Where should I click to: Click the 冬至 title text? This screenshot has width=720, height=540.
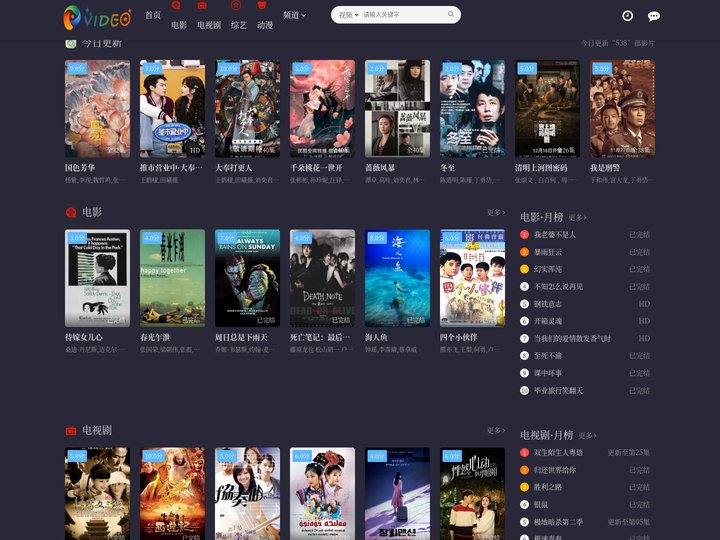pyautogui.click(x=448, y=168)
